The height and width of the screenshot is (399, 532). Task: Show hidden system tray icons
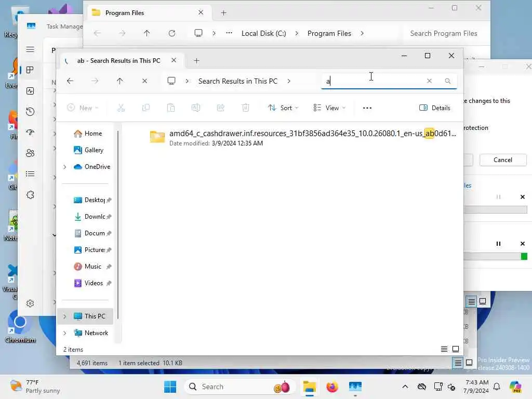click(x=405, y=387)
